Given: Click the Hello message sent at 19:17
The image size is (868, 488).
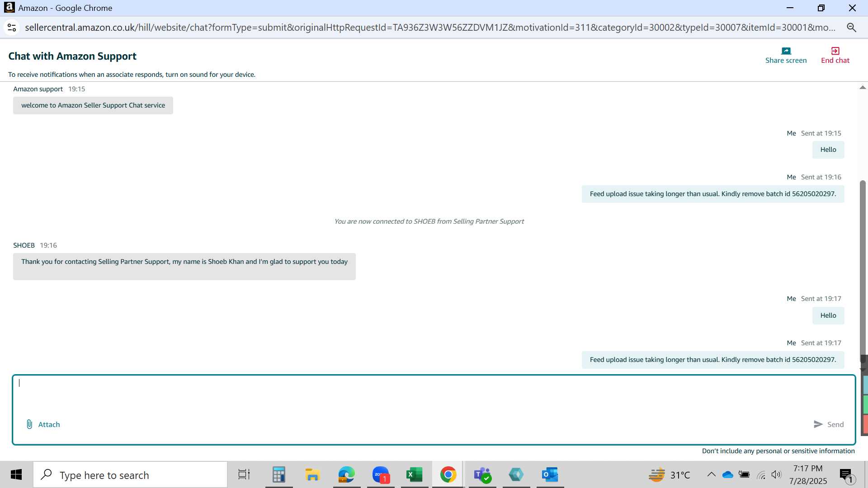Looking at the screenshot, I should pyautogui.click(x=828, y=315).
